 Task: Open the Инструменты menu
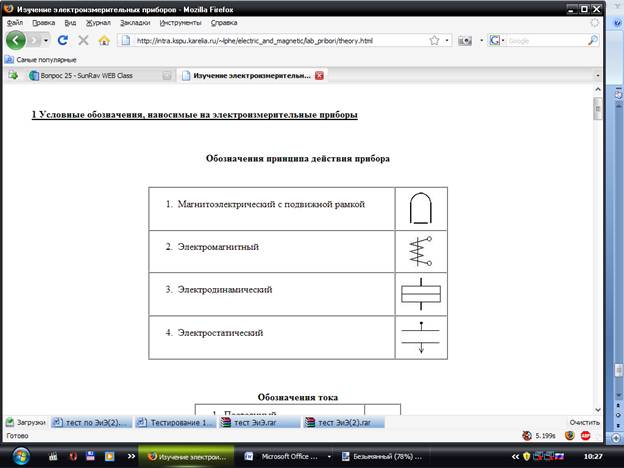click(x=180, y=23)
